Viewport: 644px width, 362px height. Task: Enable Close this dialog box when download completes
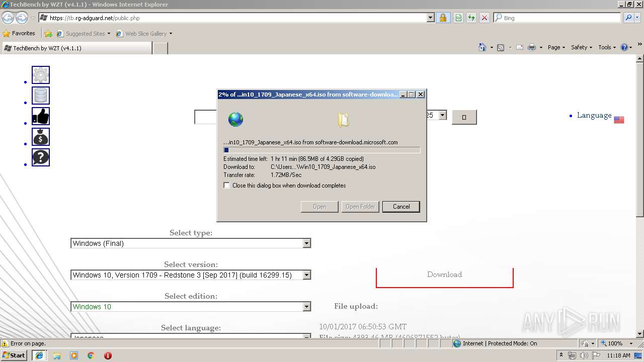point(227,186)
